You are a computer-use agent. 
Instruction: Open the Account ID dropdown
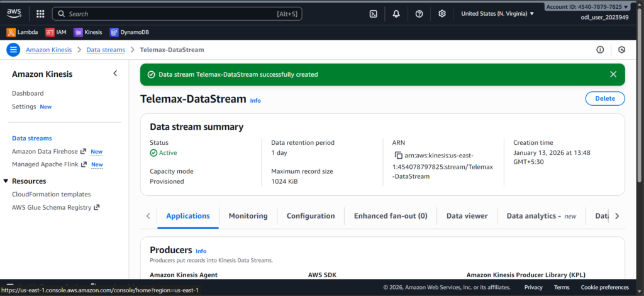587,6
